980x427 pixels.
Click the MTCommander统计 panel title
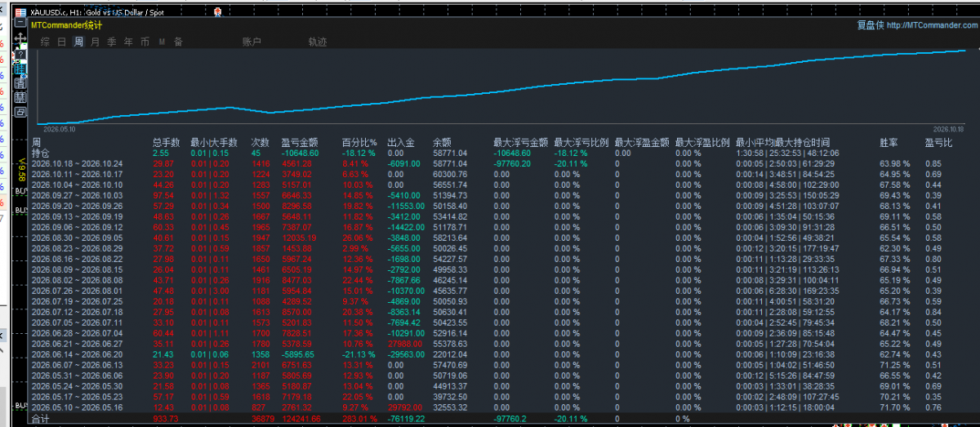pyautogui.click(x=67, y=25)
